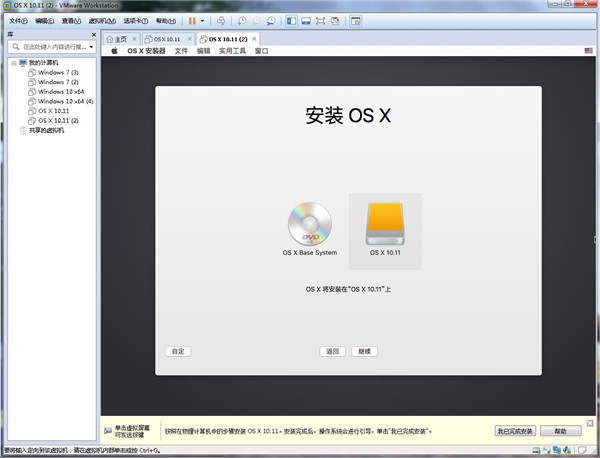Open the 窗口 menu in the guest
This screenshot has height=458, width=600.
pos(262,51)
